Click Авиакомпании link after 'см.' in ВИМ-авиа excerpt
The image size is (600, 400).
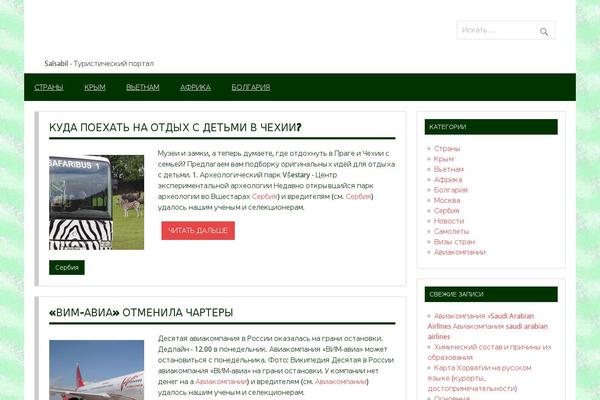pyautogui.click(x=341, y=382)
